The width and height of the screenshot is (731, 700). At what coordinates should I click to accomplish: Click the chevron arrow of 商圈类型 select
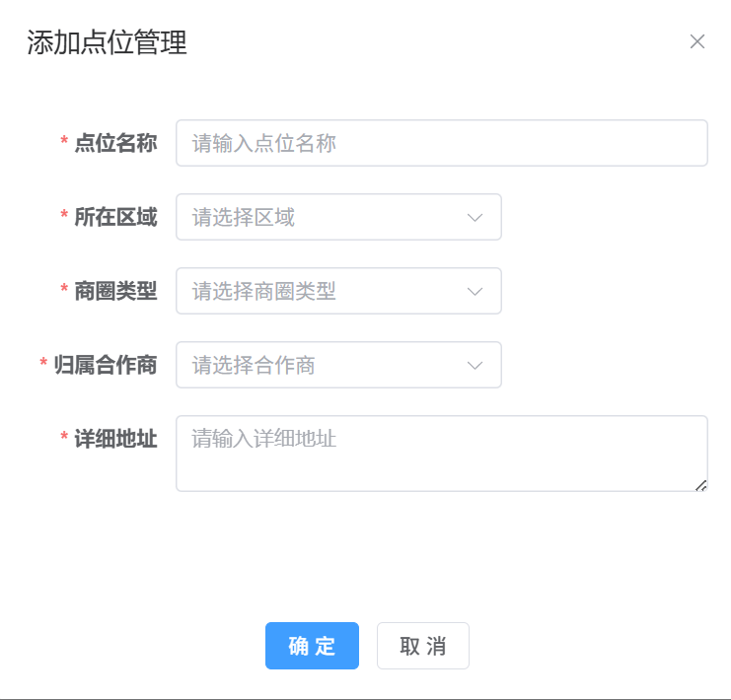(475, 291)
